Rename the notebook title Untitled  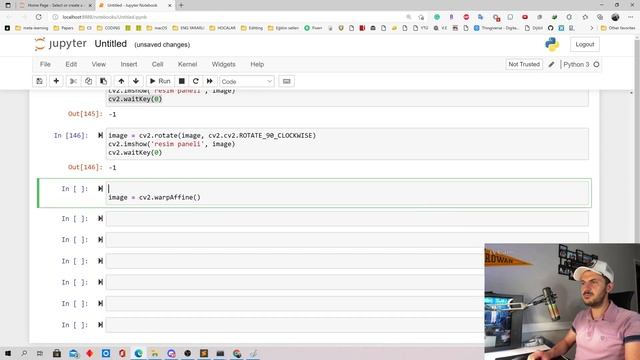coord(111,44)
